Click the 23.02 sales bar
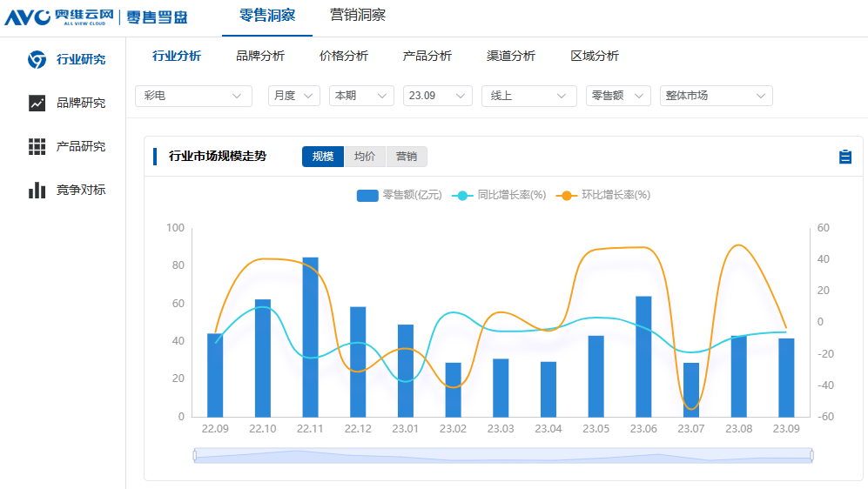The height and width of the screenshot is (489, 868). pos(454,390)
